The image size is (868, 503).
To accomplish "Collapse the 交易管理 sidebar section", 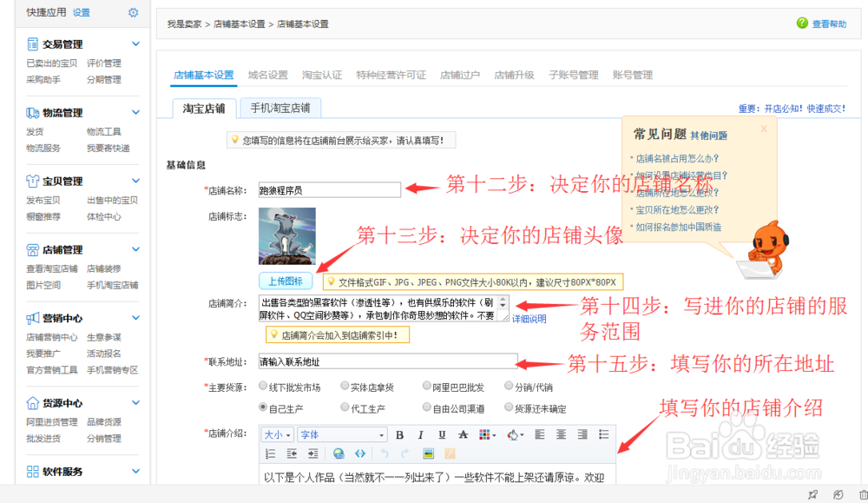I will pos(135,43).
